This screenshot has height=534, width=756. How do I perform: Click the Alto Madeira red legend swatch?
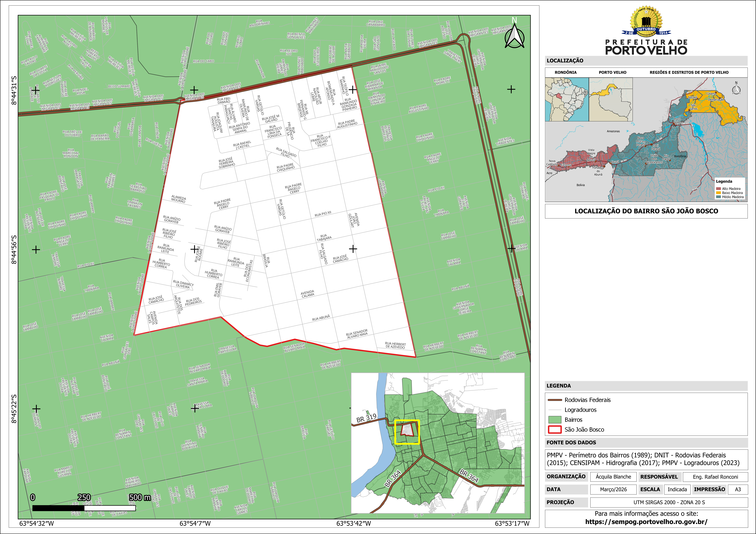tap(718, 189)
